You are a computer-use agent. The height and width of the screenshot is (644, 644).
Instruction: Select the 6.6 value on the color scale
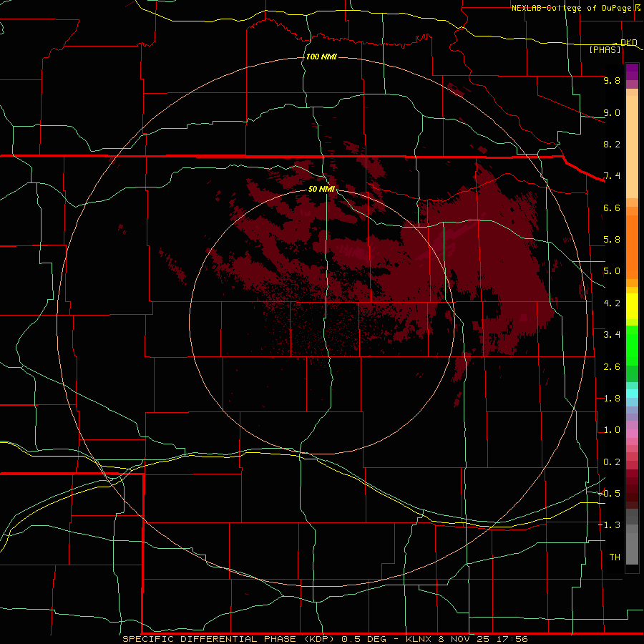[612, 208]
